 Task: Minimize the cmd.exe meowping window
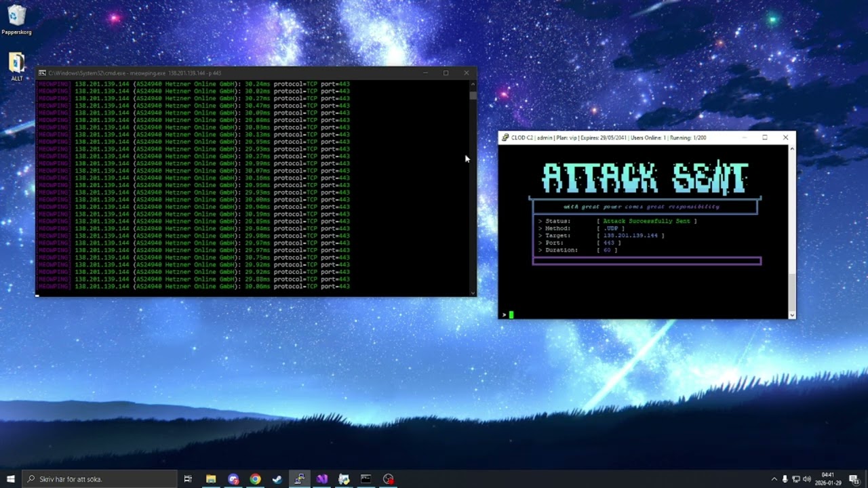tap(425, 73)
